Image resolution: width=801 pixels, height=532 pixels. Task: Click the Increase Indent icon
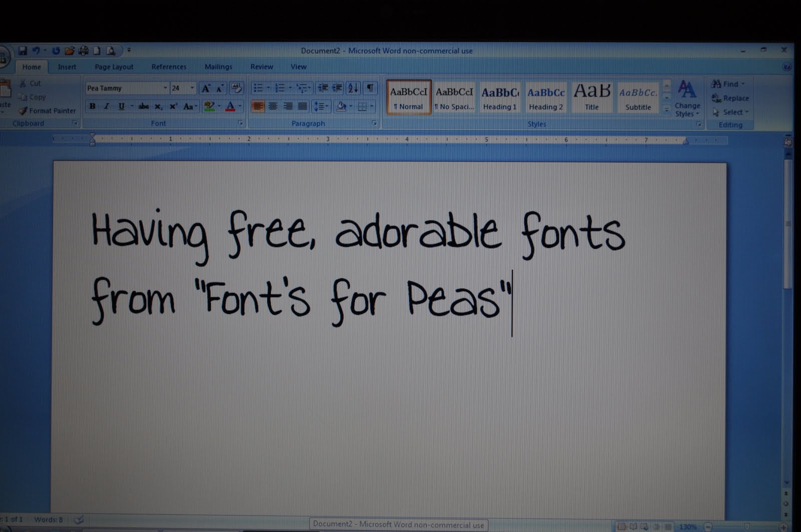pos(337,88)
